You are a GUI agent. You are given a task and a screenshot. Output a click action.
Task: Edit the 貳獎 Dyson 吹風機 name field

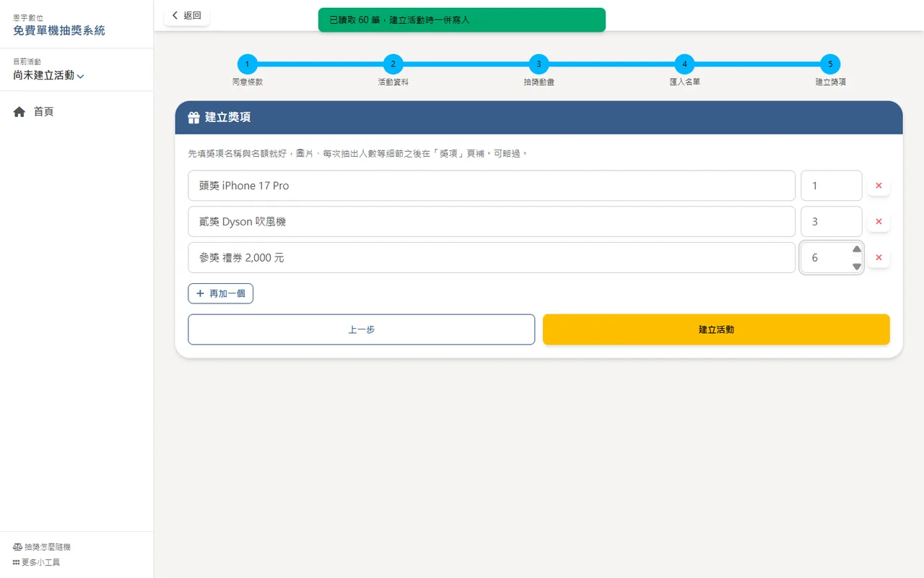coord(492,222)
